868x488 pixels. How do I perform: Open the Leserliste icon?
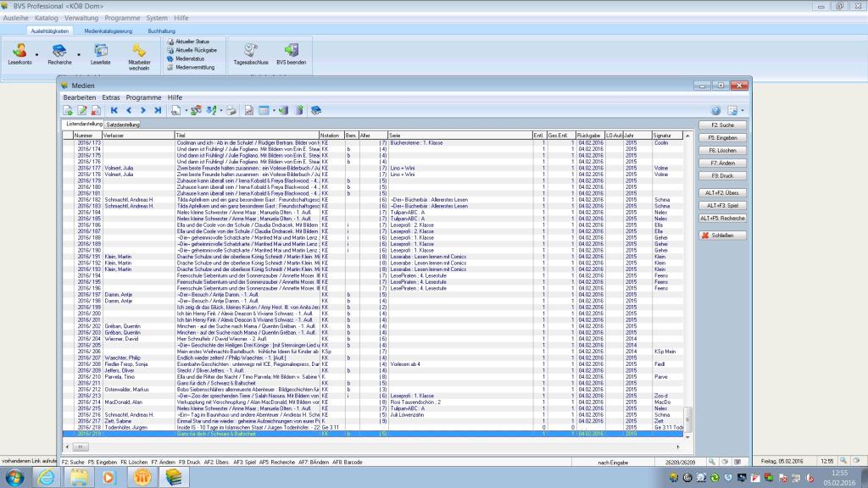[100, 54]
